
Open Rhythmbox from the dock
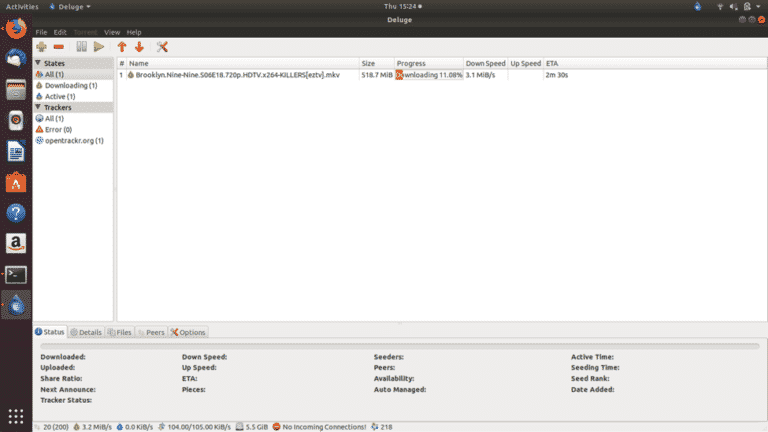coord(16,120)
